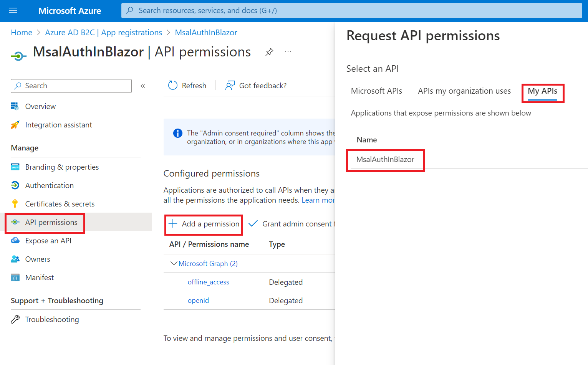Click the Integration assistant rocket icon
Viewport: 588px width, 365px height.
tap(15, 125)
